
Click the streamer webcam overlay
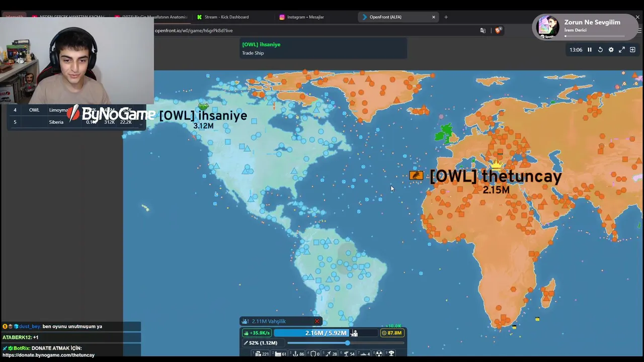point(77,60)
